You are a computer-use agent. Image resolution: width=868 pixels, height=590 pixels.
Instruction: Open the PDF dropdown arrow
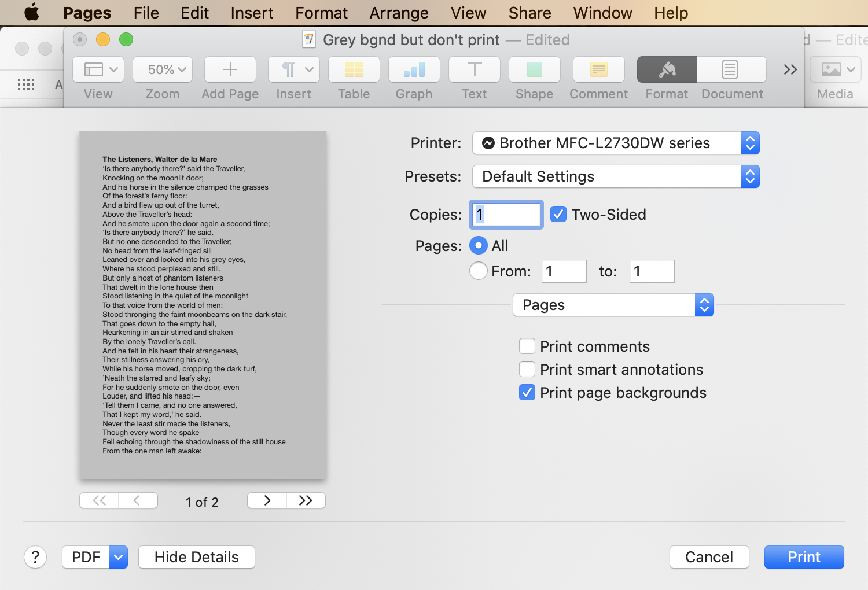(118, 557)
